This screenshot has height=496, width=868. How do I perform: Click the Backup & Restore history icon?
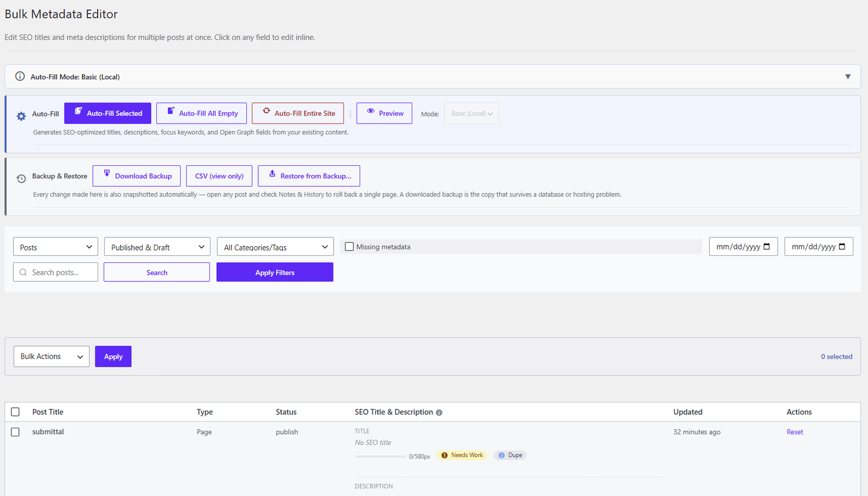(21, 178)
